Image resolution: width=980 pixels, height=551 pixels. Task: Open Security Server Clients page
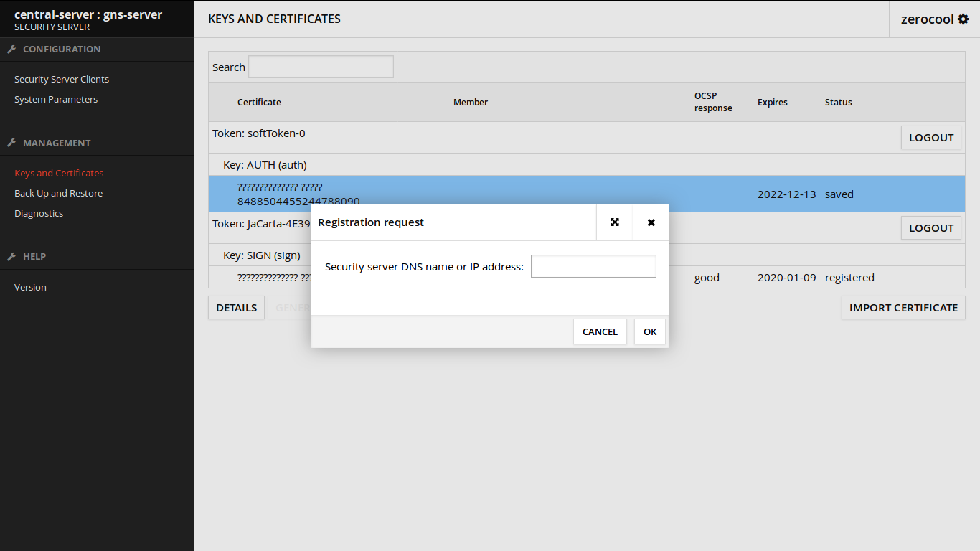pos(62,80)
